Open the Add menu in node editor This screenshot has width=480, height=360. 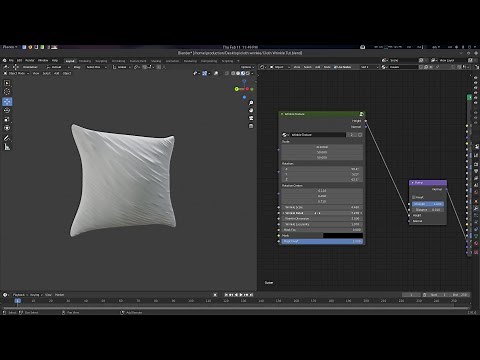pos(318,67)
